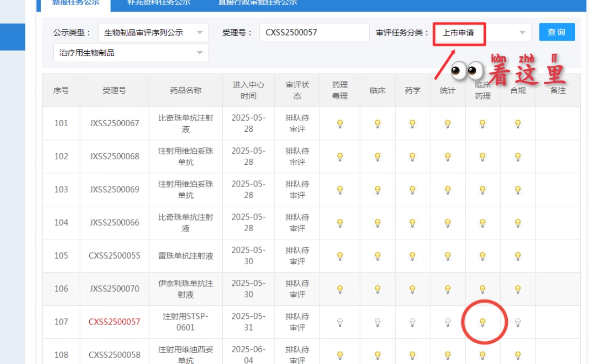The image size is (596, 364).
Task: Click the 序号 column header
Action: click(61, 90)
